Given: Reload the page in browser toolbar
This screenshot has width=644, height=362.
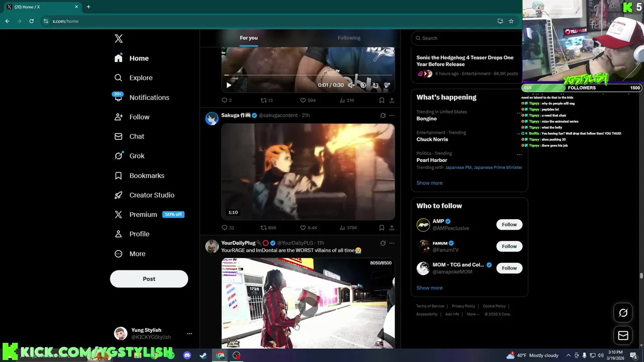Looking at the screenshot, I should [x=31, y=21].
